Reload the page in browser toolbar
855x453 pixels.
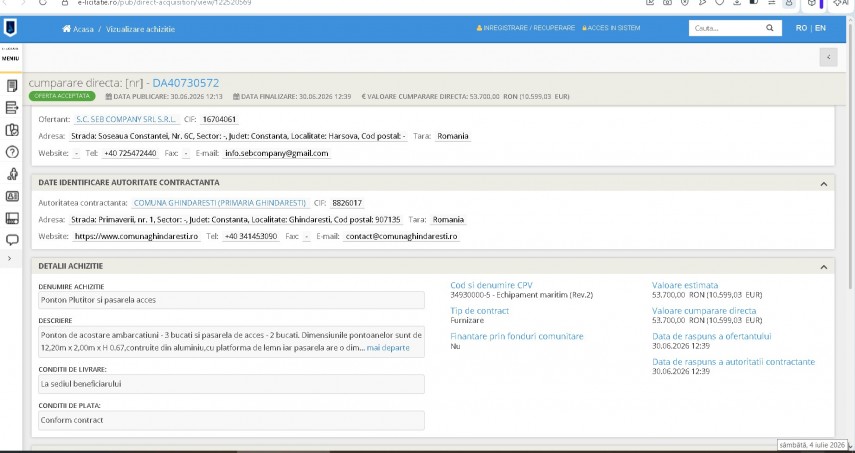[43, 2]
